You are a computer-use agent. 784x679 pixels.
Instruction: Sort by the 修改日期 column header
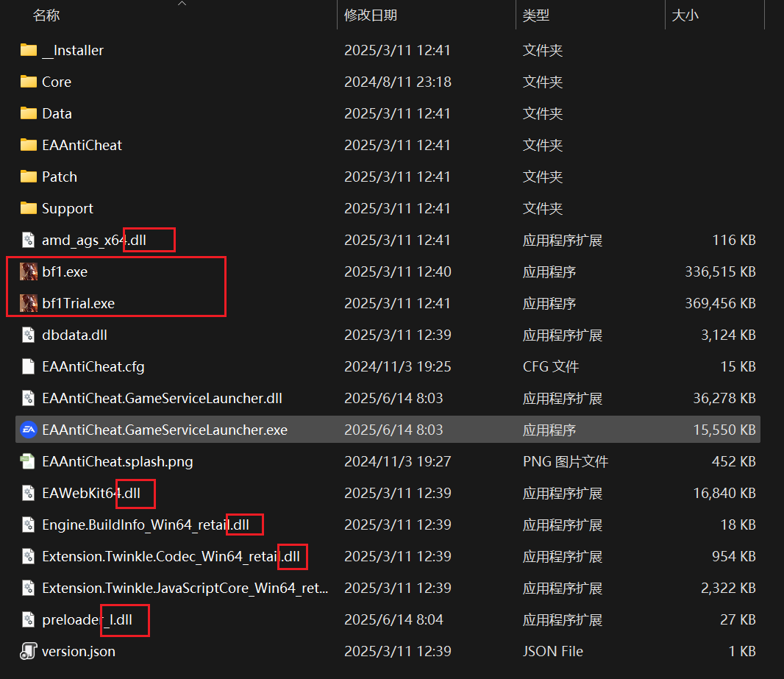[371, 15]
